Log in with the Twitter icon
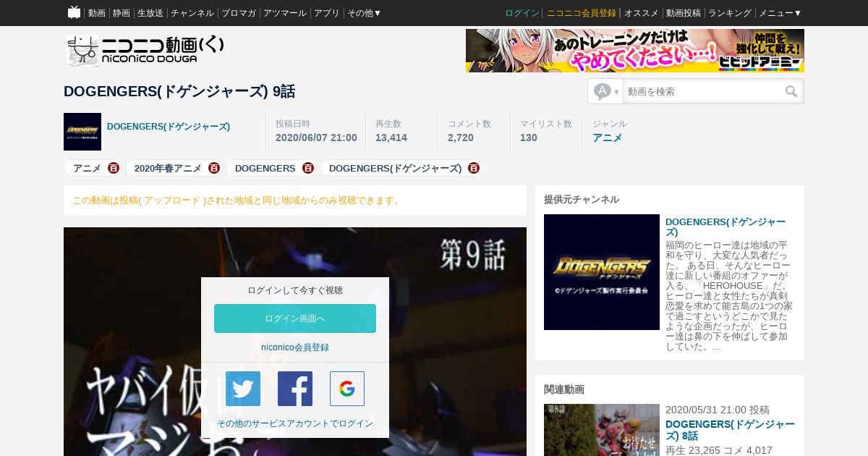 click(243, 389)
